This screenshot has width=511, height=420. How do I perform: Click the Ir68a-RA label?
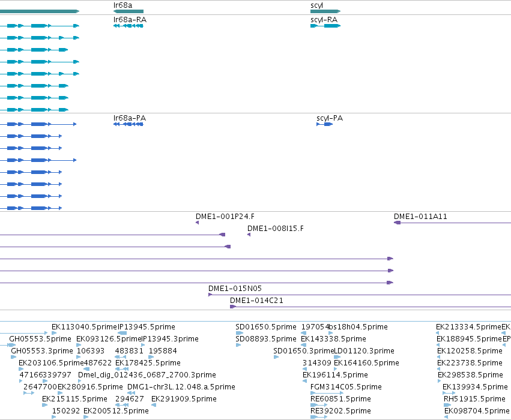pos(130,20)
